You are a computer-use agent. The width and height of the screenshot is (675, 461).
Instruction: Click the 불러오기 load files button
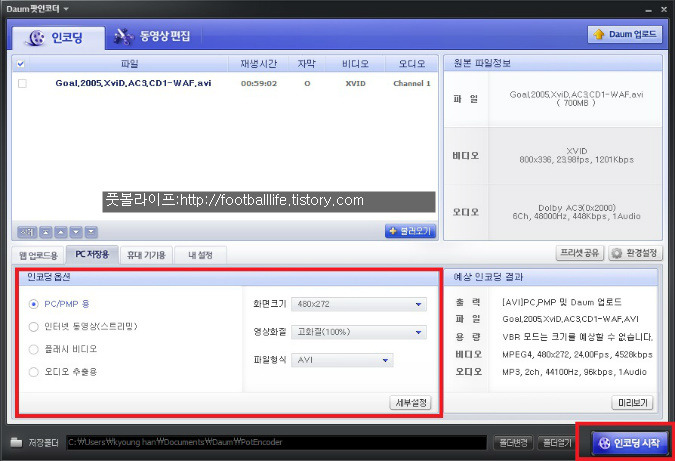410,231
